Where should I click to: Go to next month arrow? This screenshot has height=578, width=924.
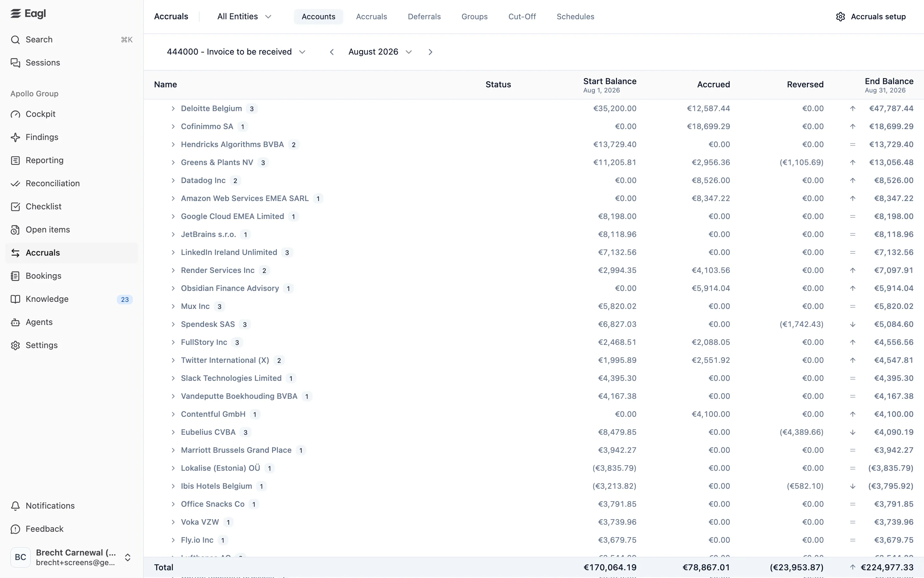point(430,52)
